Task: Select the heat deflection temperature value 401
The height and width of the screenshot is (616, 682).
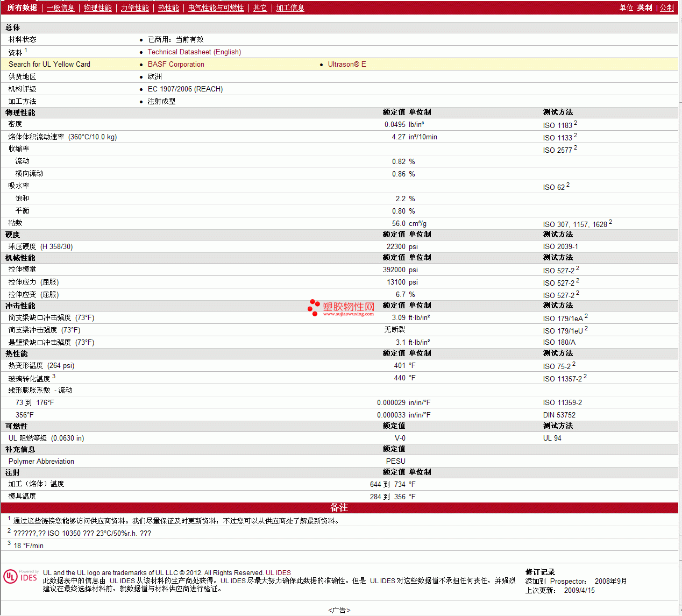Action: click(x=400, y=365)
